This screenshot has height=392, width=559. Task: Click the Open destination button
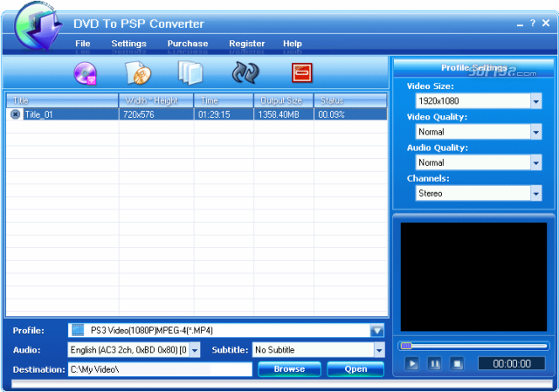point(355,368)
